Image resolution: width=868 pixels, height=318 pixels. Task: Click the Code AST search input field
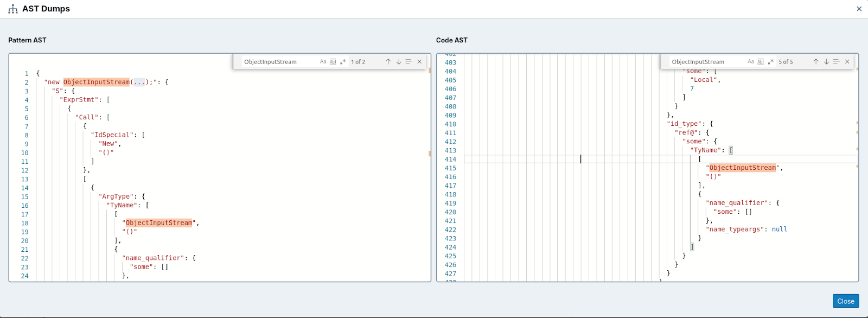click(705, 62)
